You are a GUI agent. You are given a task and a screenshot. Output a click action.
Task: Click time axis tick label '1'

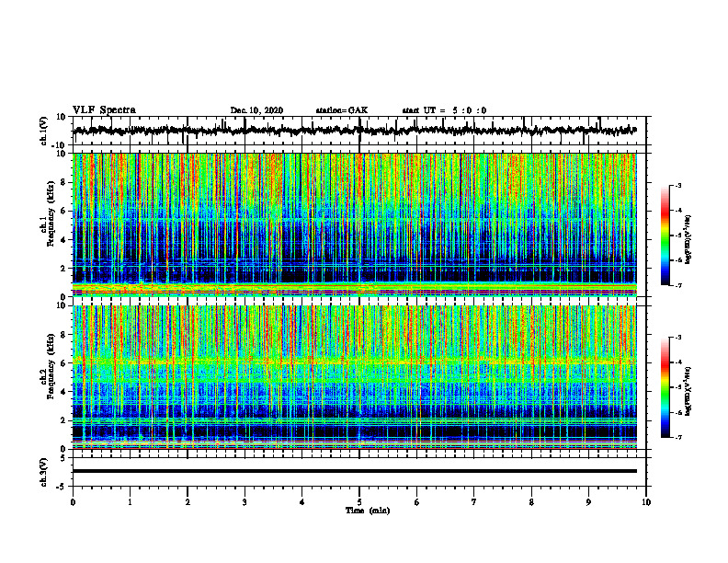point(130,502)
